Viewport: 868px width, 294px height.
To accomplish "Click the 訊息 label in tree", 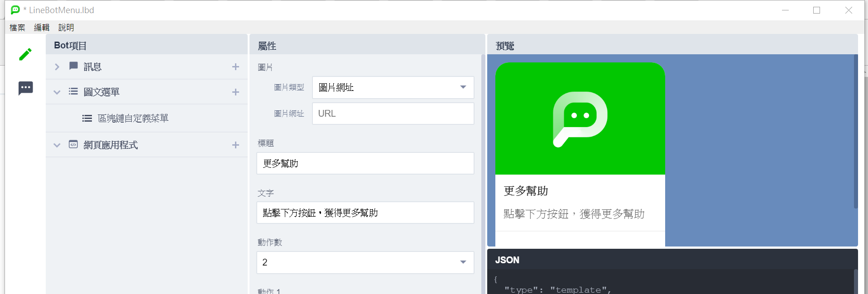I will click(x=92, y=67).
